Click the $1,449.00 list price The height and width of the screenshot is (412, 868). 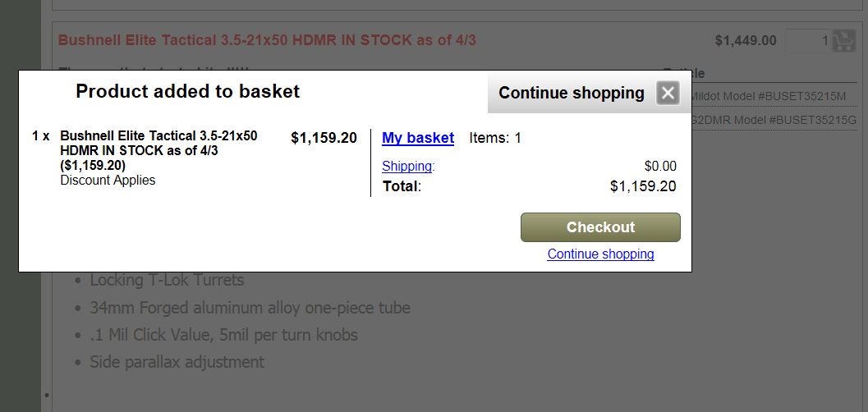pos(745,40)
